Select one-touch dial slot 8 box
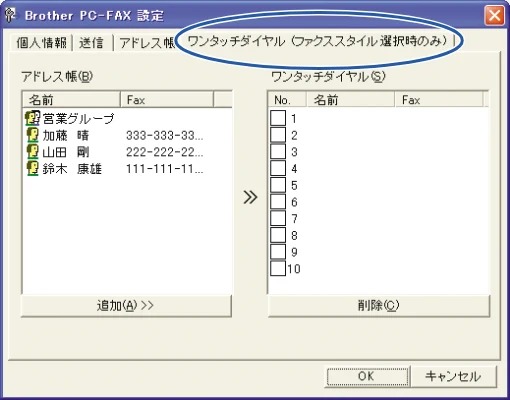510x400 pixels. (x=278, y=235)
